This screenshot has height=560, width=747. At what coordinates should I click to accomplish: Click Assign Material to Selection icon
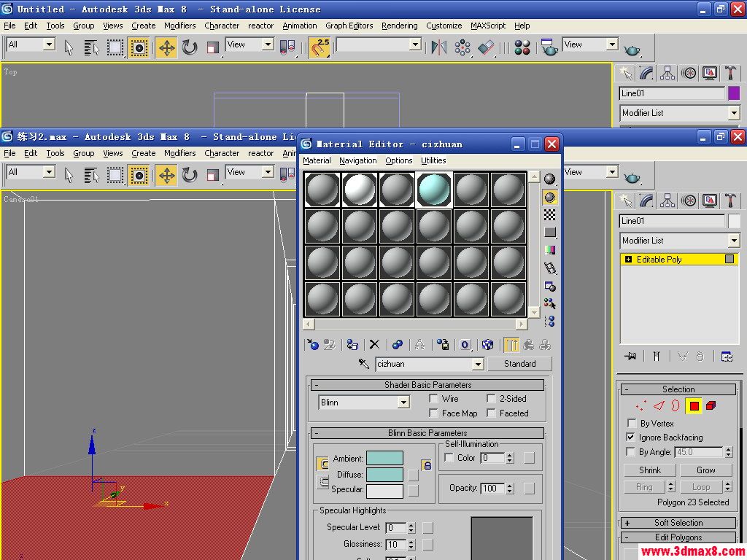coord(353,344)
